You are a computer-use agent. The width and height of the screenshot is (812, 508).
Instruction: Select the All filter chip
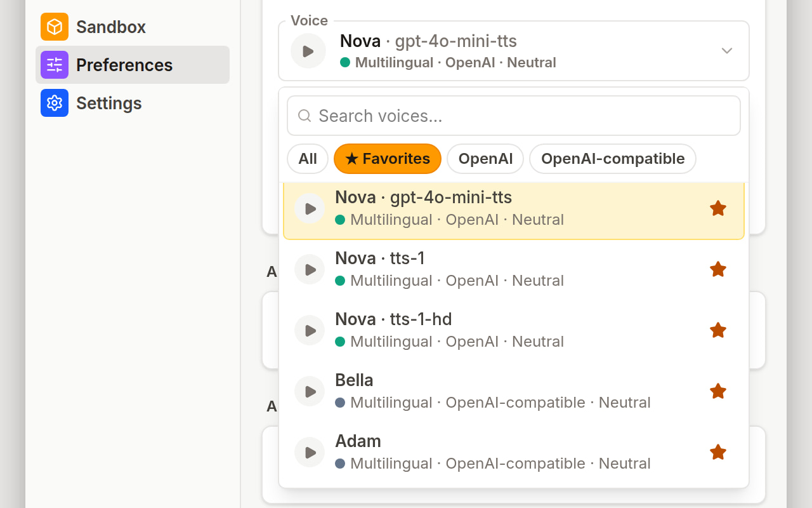tap(308, 159)
